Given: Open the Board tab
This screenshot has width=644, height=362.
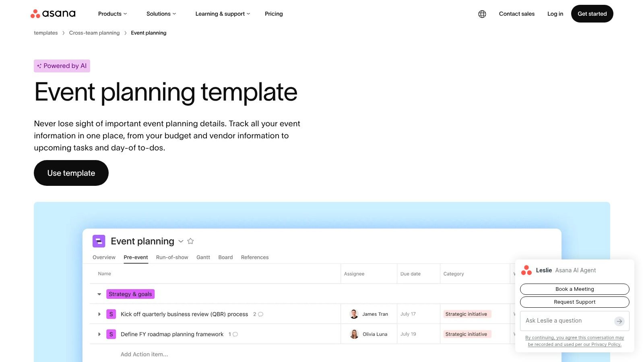Looking at the screenshot, I should [x=225, y=257].
